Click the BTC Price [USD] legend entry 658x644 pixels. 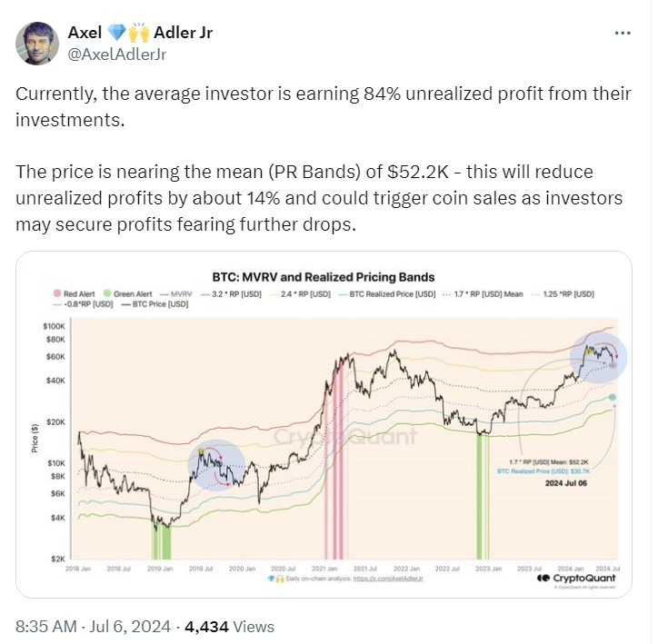tap(155, 304)
